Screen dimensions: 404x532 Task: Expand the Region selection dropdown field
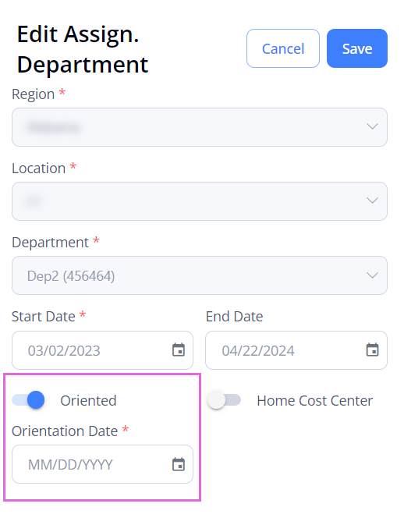200,127
